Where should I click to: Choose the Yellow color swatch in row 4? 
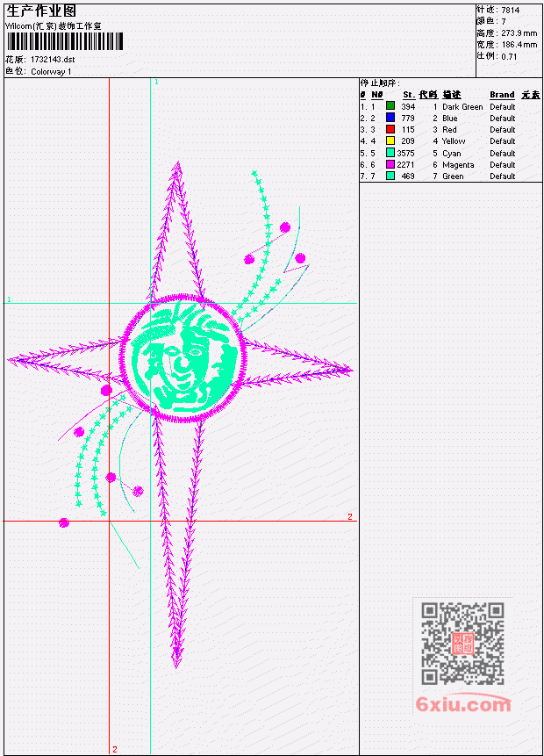click(390, 140)
